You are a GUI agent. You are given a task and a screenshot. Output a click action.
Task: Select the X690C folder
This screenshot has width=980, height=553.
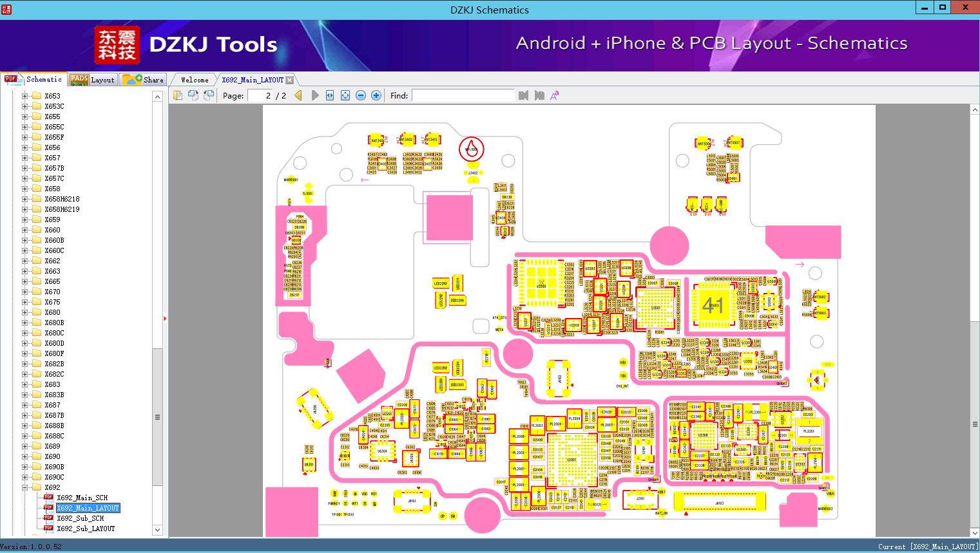54,477
